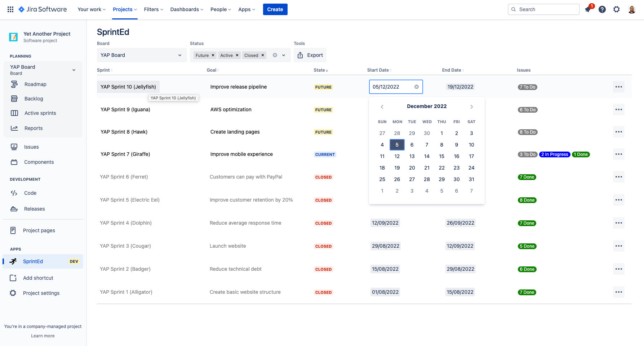Select December 16 in the calendar

click(457, 156)
